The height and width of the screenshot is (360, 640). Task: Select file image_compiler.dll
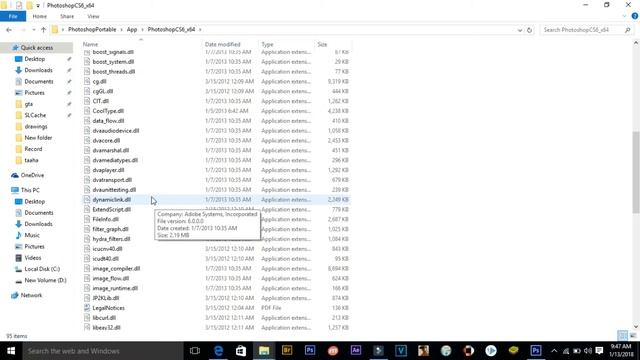coord(116,269)
